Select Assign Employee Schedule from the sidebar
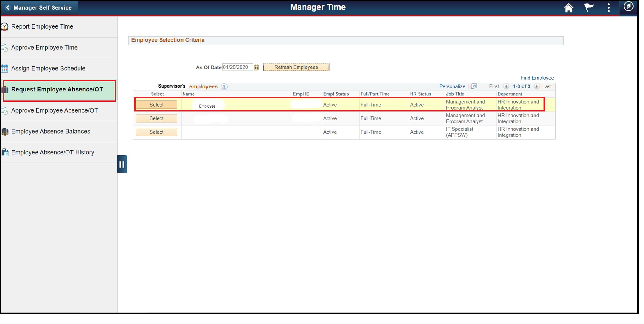The width and height of the screenshot is (644, 324). point(48,68)
